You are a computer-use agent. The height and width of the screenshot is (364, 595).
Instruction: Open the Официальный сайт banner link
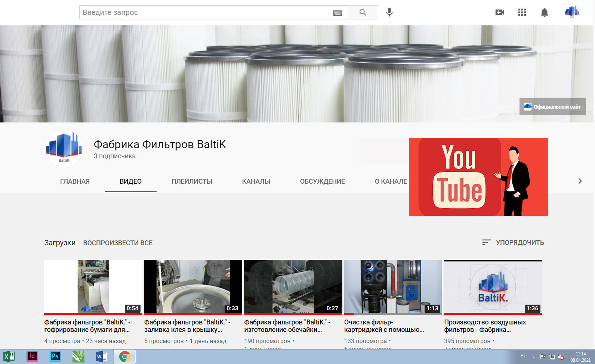coord(552,107)
